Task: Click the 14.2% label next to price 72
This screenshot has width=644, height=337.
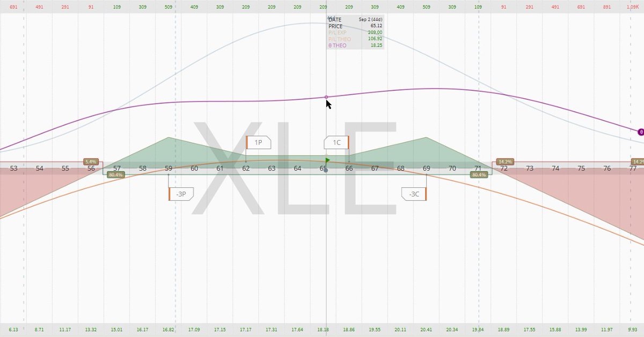Action: [x=505, y=162]
